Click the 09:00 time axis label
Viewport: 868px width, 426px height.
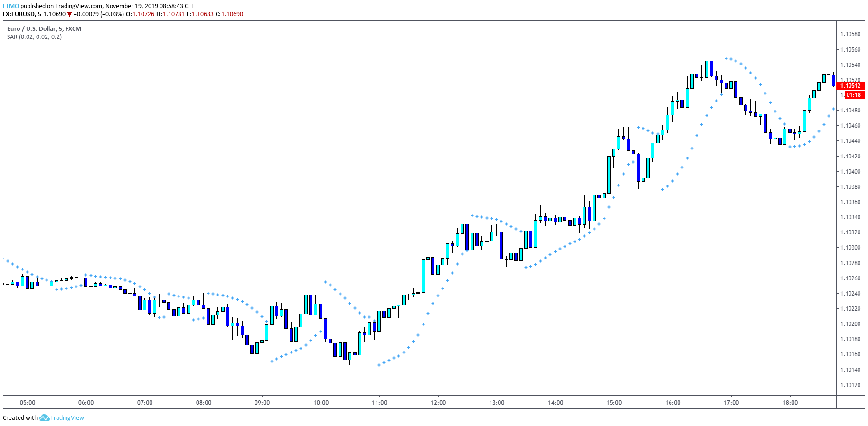click(262, 402)
